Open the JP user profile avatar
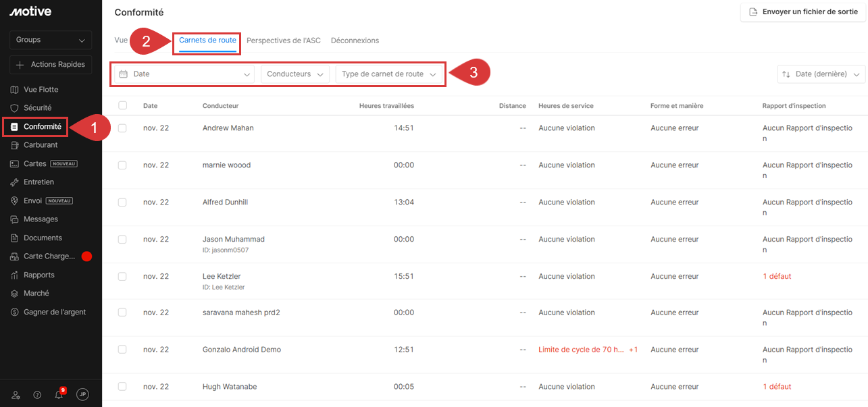Viewport: 868px width, 407px height. coord(82,395)
